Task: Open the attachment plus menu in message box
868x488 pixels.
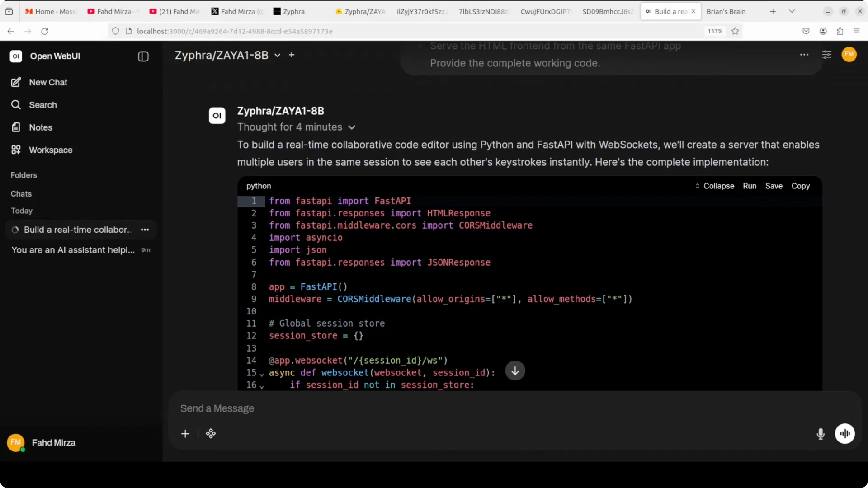Action: [185, 434]
